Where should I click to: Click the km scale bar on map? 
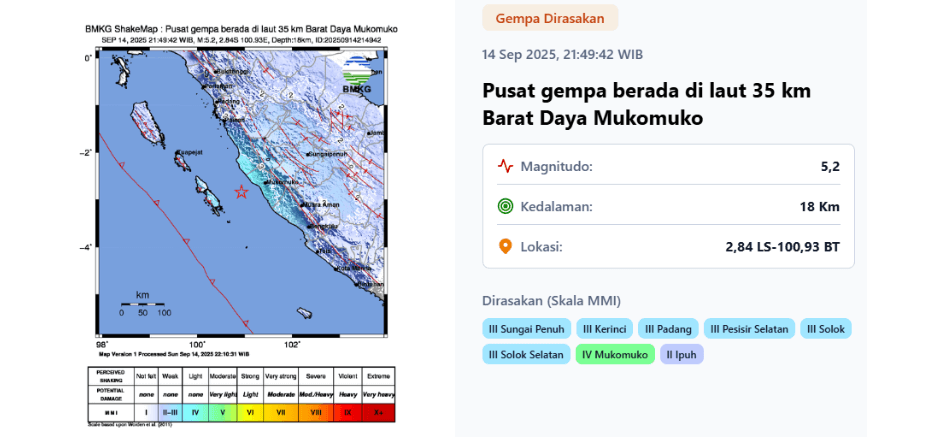(x=142, y=303)
